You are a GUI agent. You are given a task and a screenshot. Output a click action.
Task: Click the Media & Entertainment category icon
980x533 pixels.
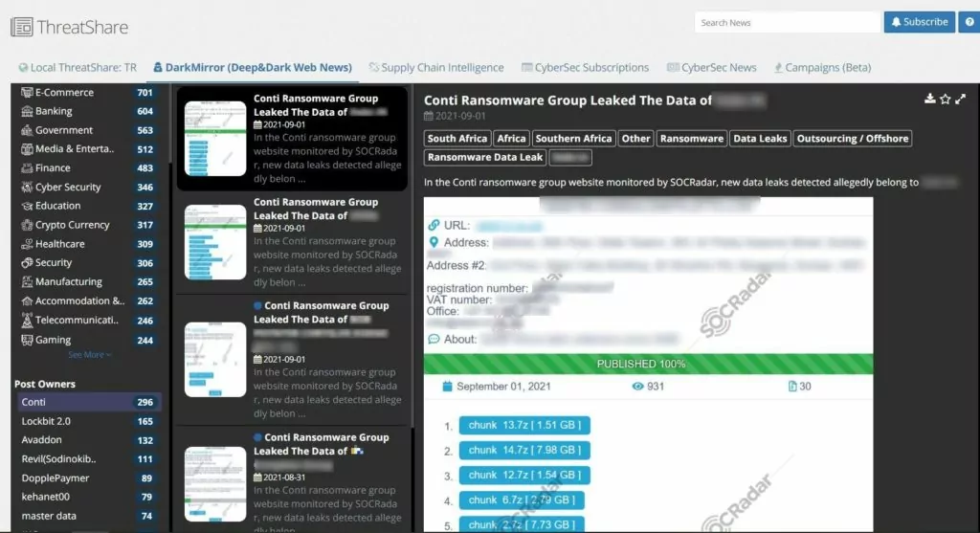[27, 148]
